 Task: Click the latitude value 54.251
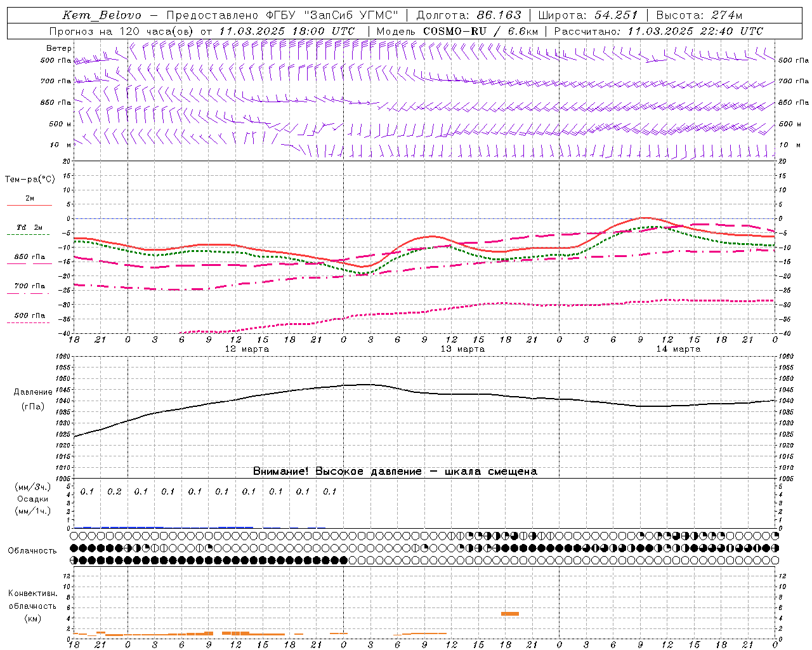coord(616,15)
